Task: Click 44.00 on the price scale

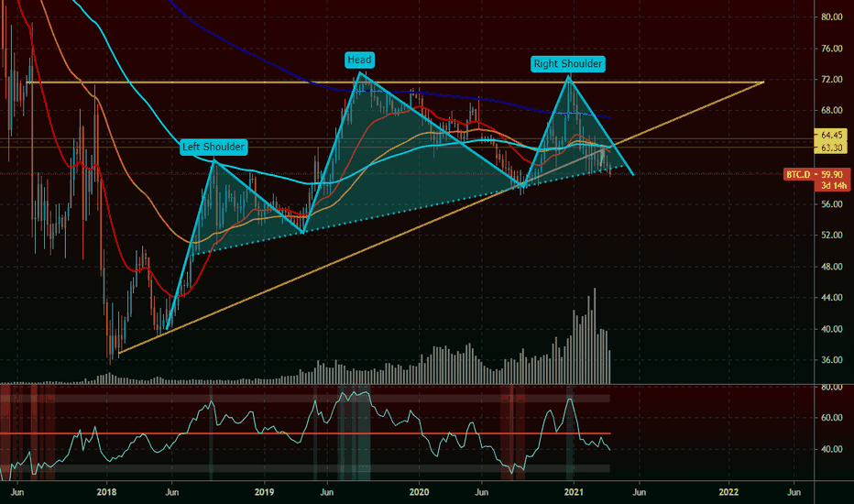Action: [832, 298]
